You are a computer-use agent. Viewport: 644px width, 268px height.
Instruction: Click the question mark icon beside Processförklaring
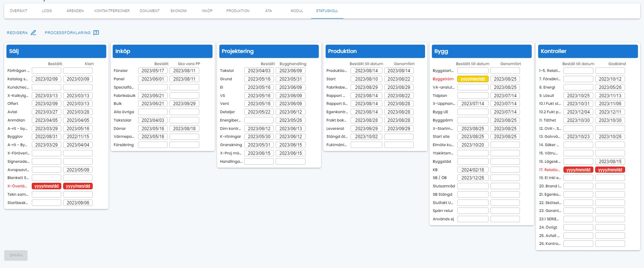(96, 33)
